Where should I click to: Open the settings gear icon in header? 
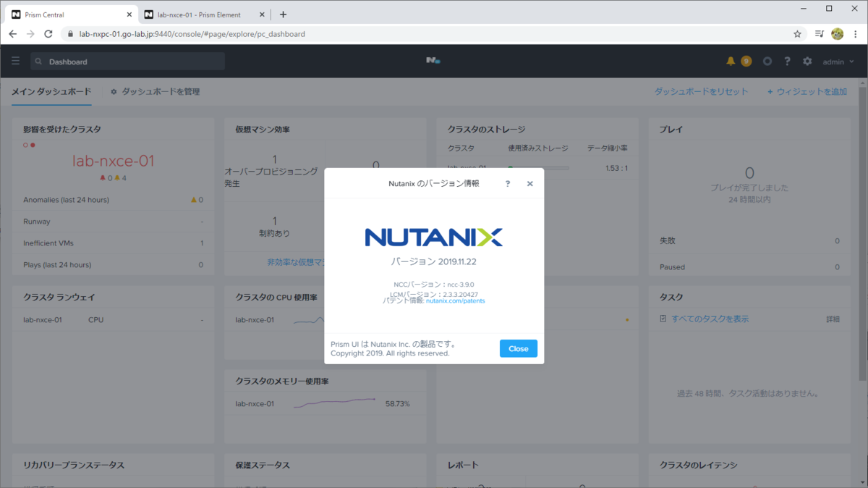click(807, 61)
